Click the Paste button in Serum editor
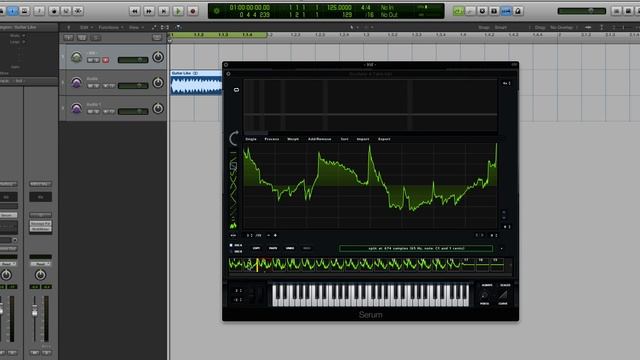Image resolution: width=640 pixels, height=360 pixels. (273, 248)
